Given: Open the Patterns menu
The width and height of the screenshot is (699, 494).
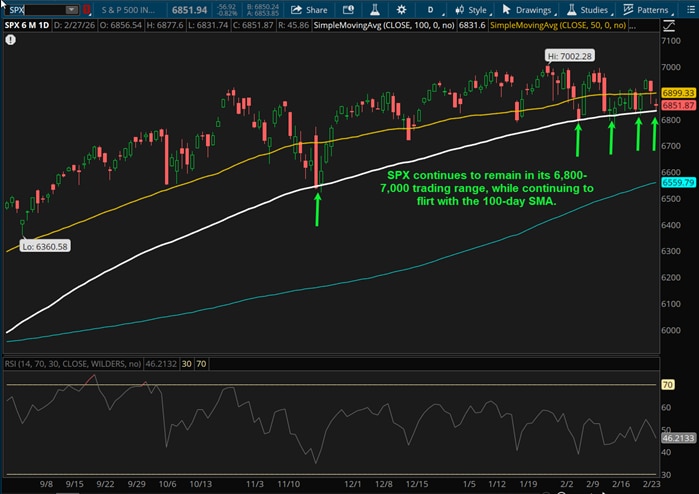Looking at the screenshot, I should (647, 10).
